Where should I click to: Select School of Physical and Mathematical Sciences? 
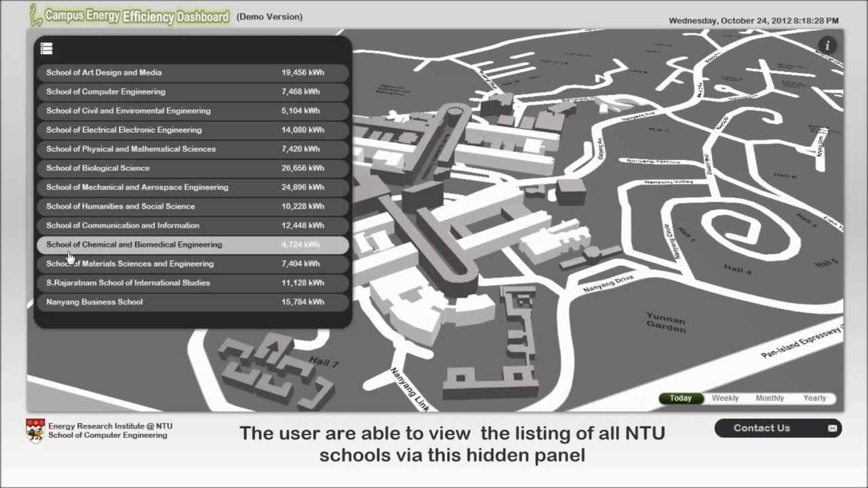point(193,149)
